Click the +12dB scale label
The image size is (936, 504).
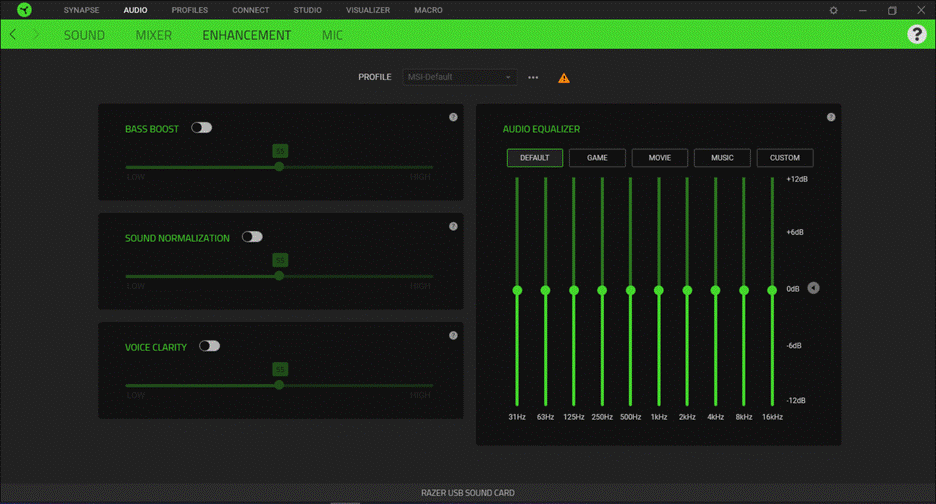[797, 179]
